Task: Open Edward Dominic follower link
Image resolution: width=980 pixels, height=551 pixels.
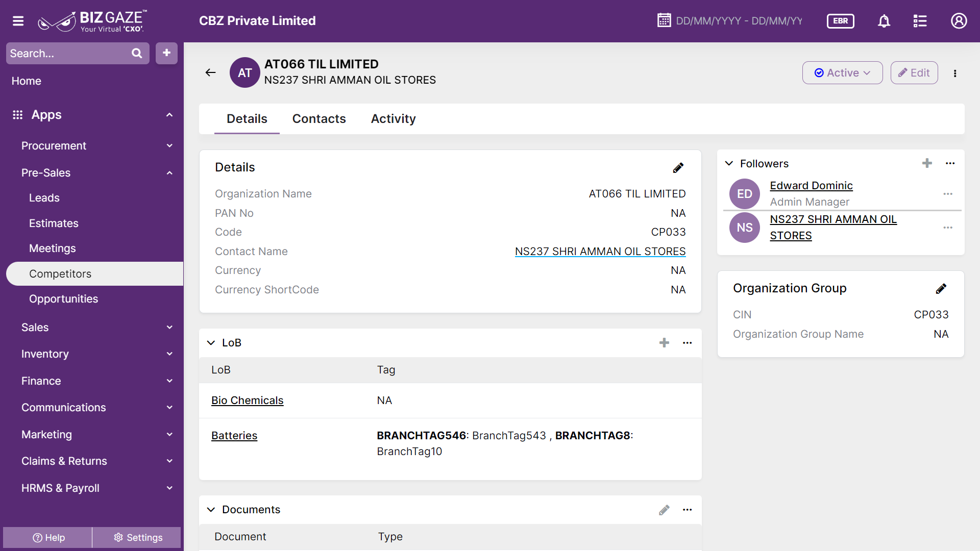Action: point(811,186)
